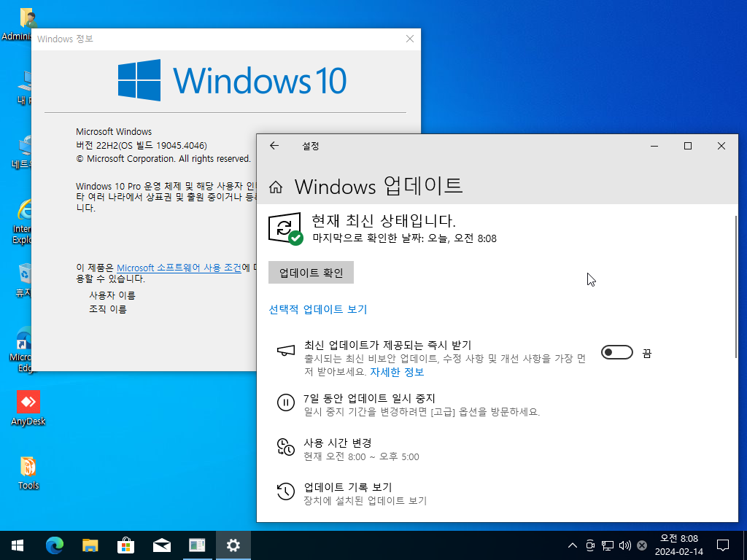
Task: Select the Internet Explorer desktop icon
Action: tap(22, 222)
